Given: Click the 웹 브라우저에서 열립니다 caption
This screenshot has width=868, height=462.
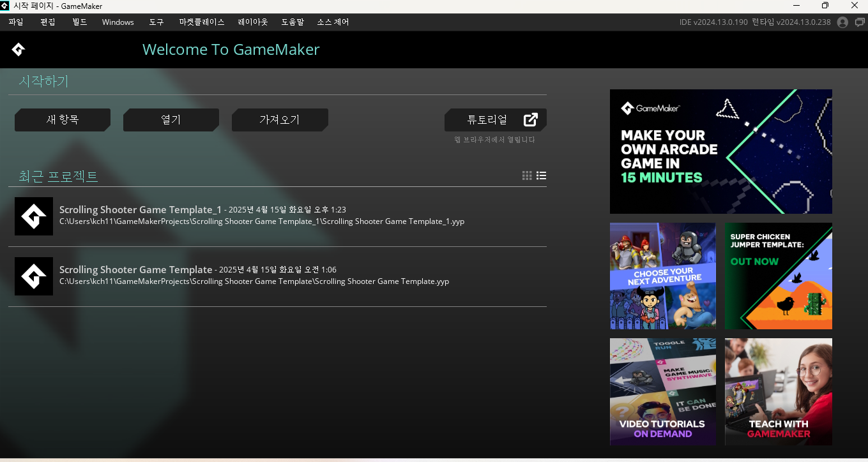Looking at the screenshot, I should [x=494, y=140].
